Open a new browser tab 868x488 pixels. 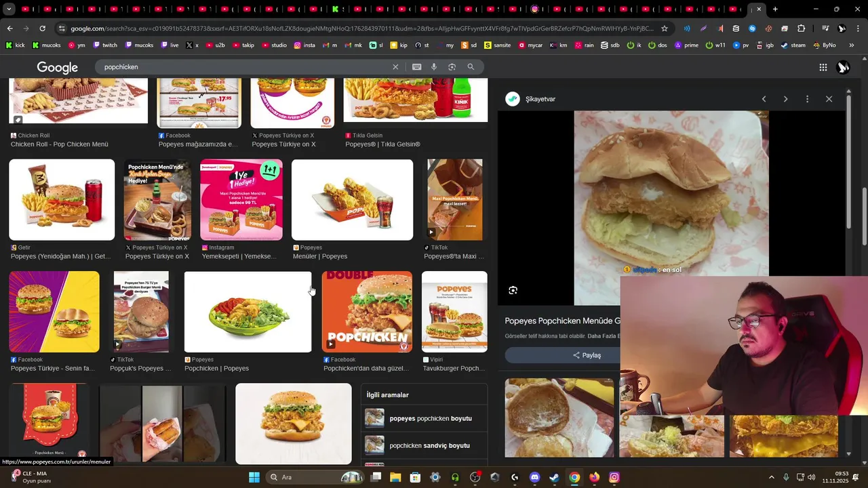[x=775, y=9]
